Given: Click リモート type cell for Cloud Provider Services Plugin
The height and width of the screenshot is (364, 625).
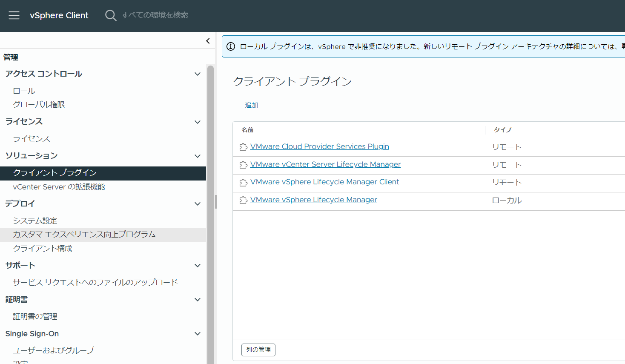Looking at the screenshot, I should click(507, 147).
